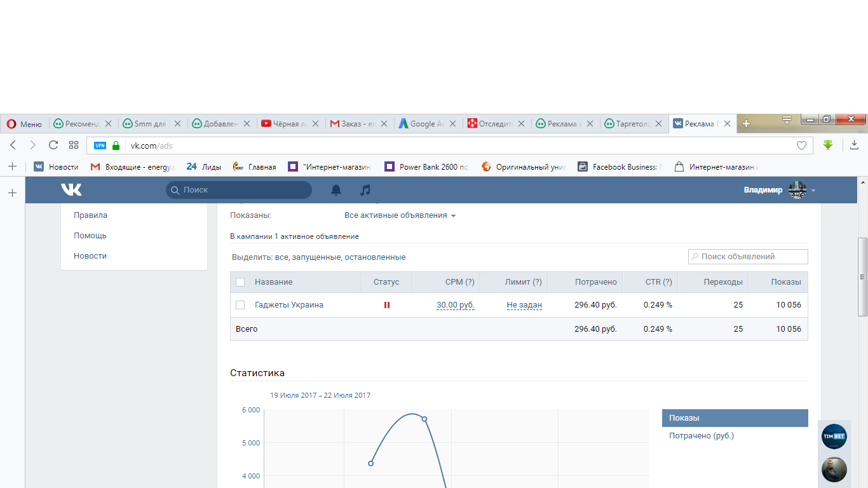The height and width of the screenshot is (488, 868).
Task: Toggle the VPN badge in address bar
Action: coord(100,146)
